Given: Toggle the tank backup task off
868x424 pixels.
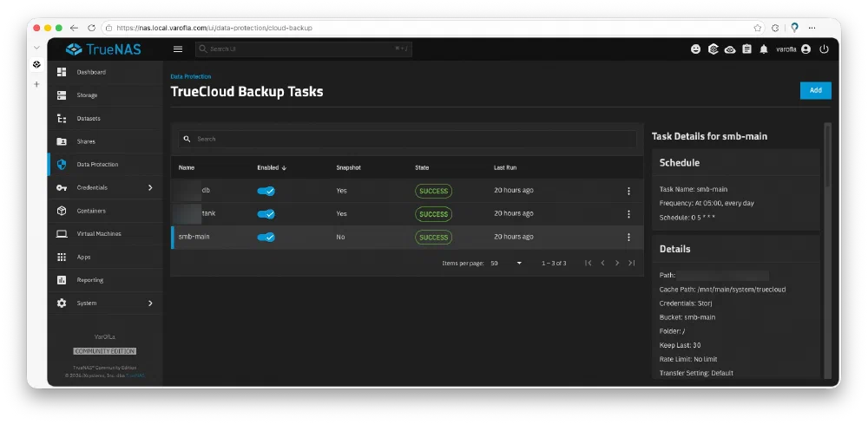Looking at the screenshot, I should point(266,213).
